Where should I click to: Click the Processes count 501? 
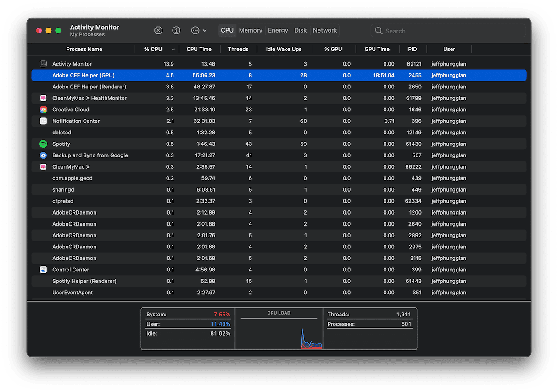(407, 324)
